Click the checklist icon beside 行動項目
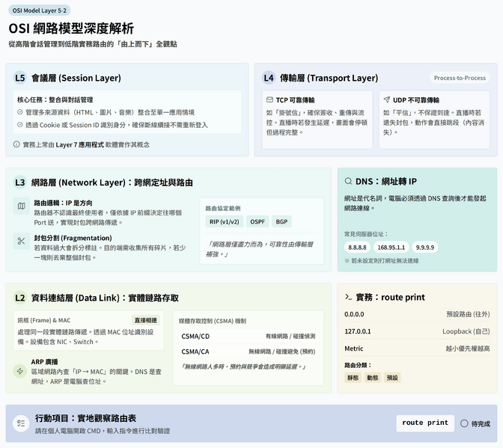 click(x=21, y=423)
